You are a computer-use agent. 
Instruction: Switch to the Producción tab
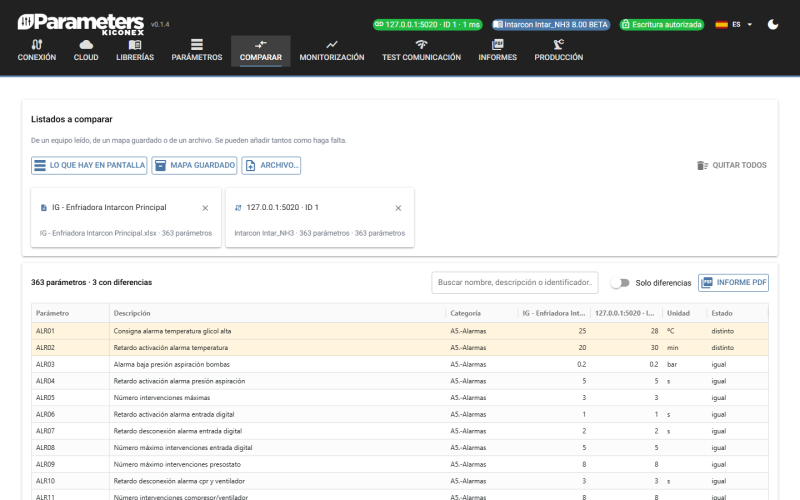[559, 51]
